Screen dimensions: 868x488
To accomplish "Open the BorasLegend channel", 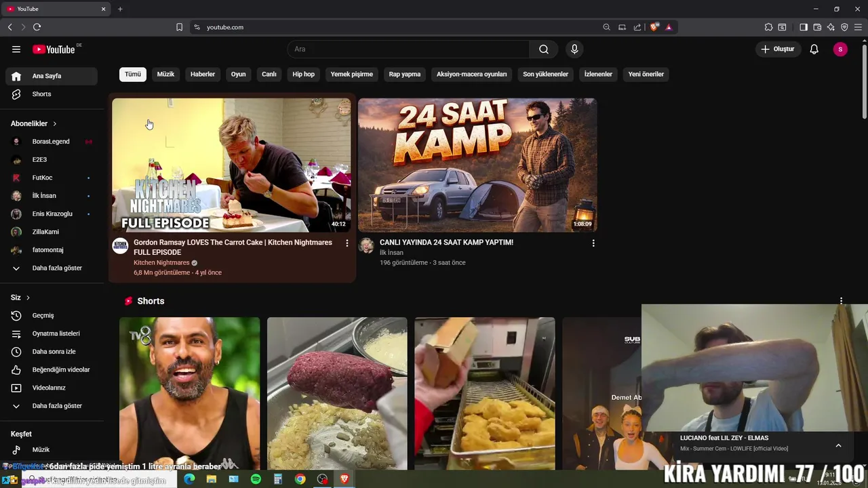I will tap(52, 142).
